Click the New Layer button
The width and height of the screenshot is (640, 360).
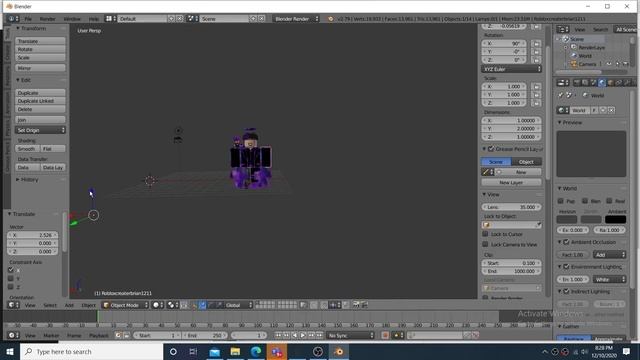(511, 182)
